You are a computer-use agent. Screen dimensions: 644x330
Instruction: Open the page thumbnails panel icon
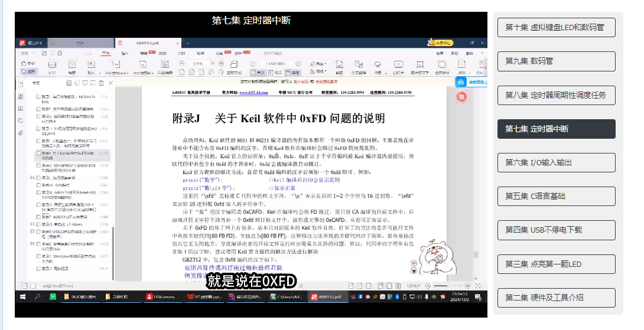(21, 97)
